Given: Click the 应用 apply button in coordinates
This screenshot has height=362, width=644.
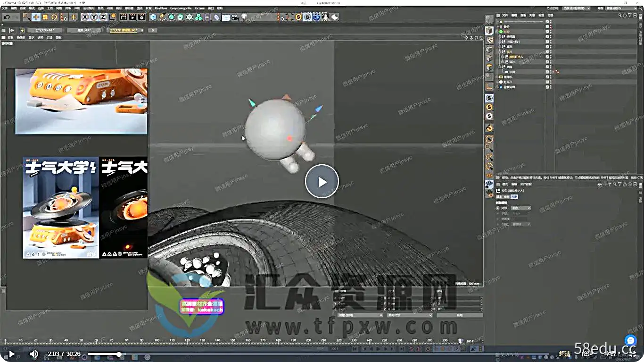Looking at the screenshot, I should click(x=460, y=315).
